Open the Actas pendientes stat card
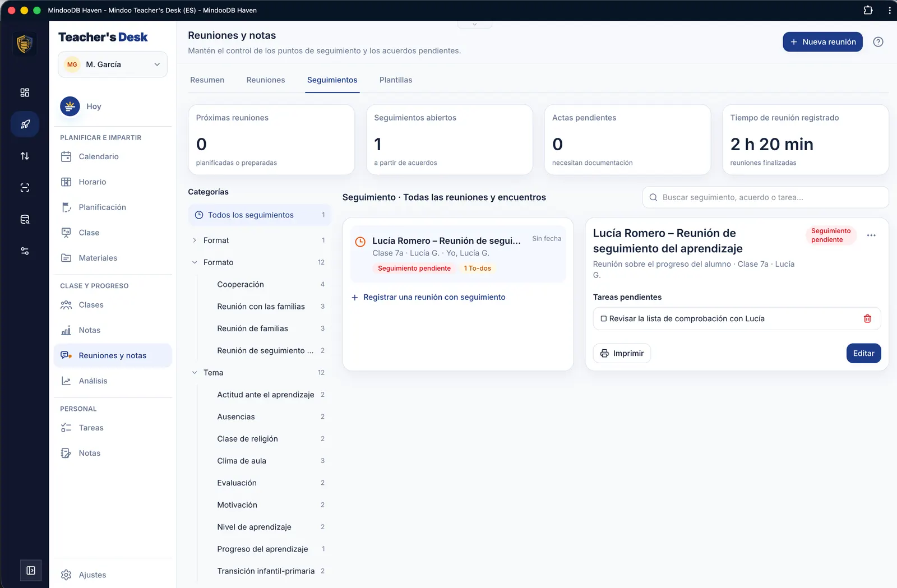Viewport: 897px width, 588px height. point(627,140)
